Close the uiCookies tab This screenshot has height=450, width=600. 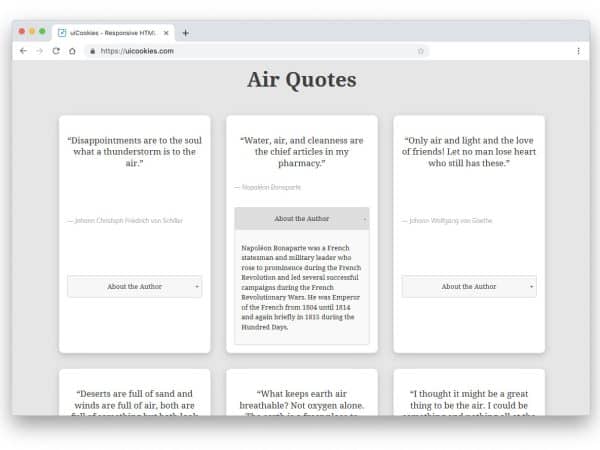click(166, 33)
